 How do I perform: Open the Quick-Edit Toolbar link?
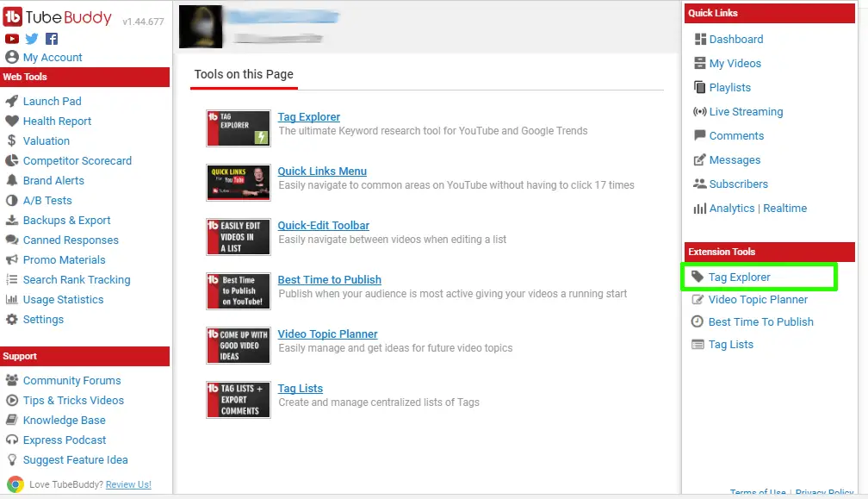pyautogui.click(x=323, y=226)
